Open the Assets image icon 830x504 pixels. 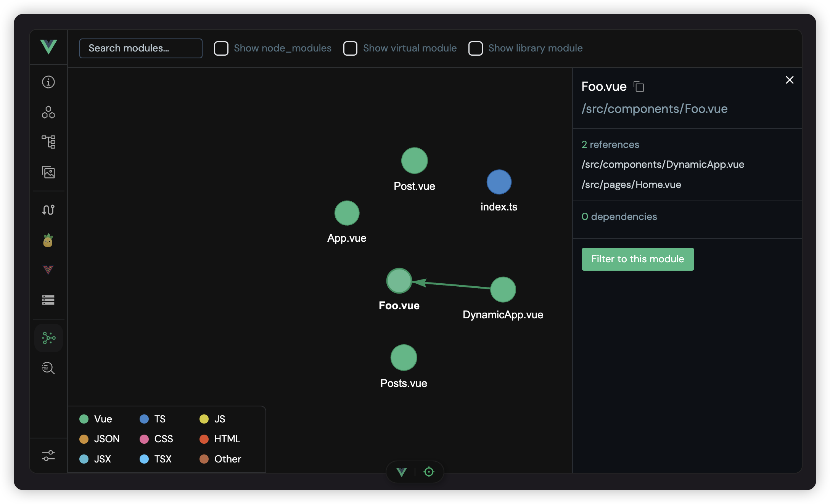click(x=48, y=172)
